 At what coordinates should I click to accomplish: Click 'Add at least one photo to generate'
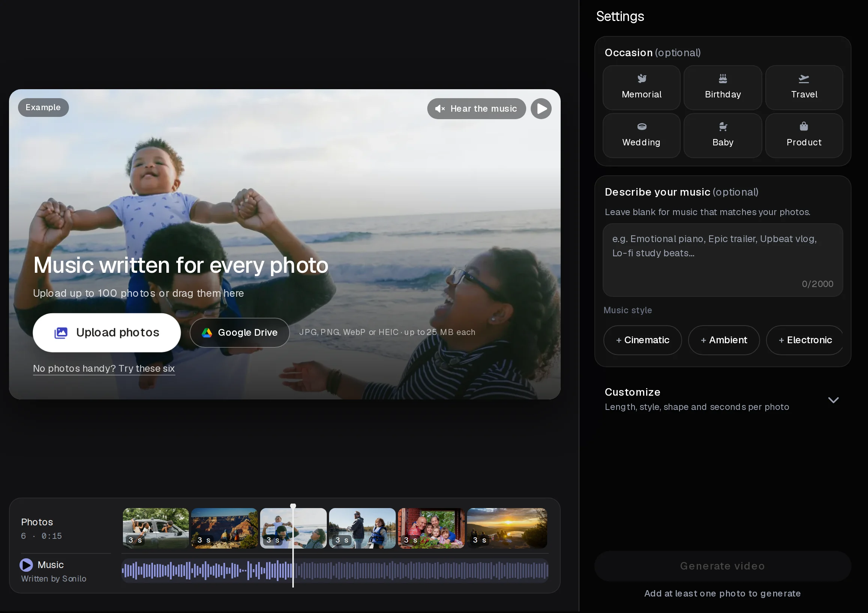pyautogui.click(x=722, y=594)
